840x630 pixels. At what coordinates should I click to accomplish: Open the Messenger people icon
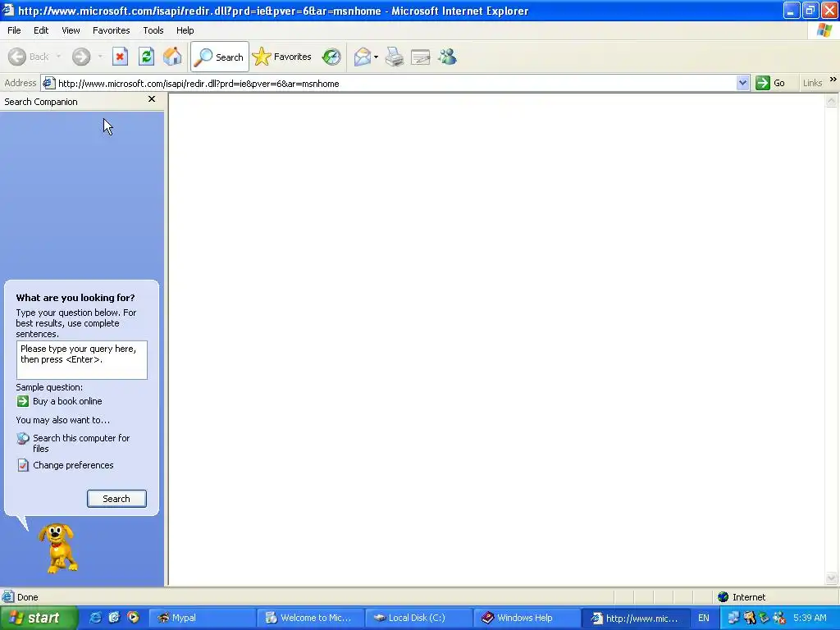pos(447,57)
